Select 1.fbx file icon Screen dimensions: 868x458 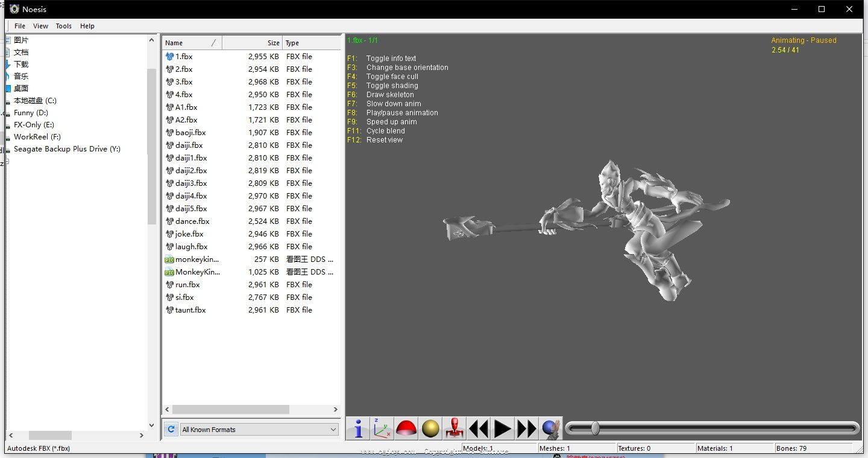(x=169, y=56)
